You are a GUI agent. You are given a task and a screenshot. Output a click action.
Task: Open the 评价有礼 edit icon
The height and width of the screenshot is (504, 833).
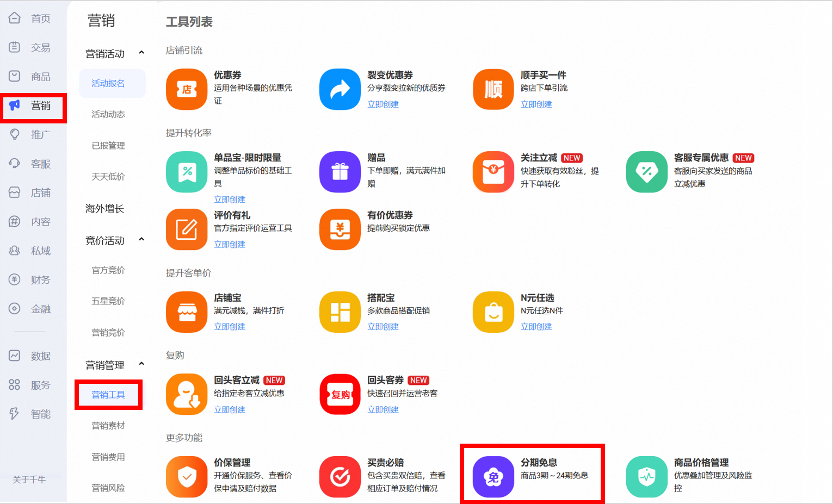point(187,229)
